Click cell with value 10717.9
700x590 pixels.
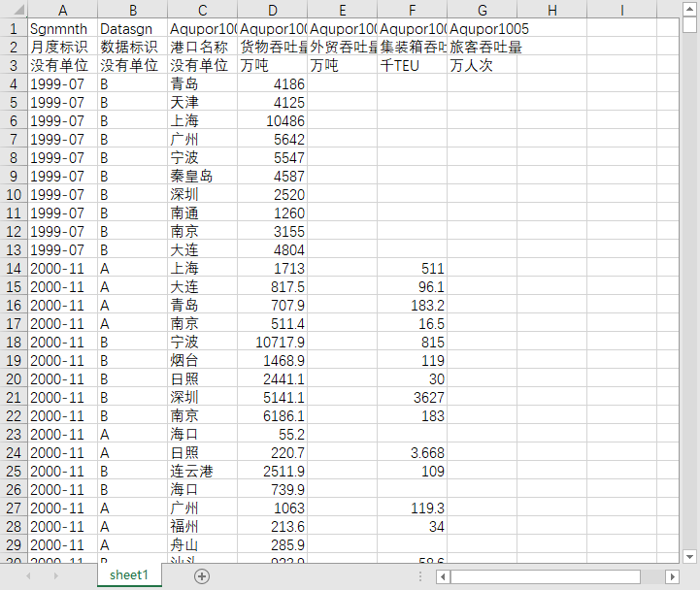(x=272, y=343)
